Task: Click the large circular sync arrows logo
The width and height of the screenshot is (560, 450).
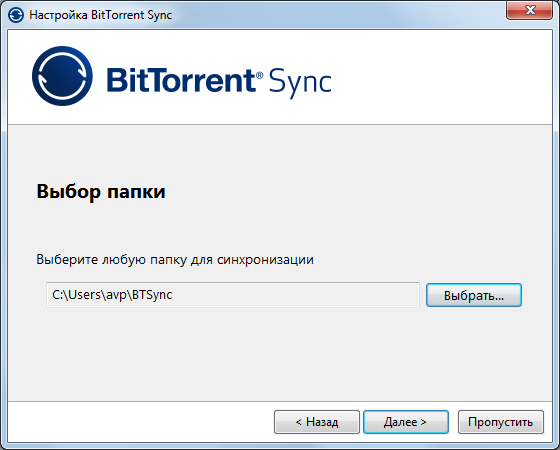Action: click(62, 76)
